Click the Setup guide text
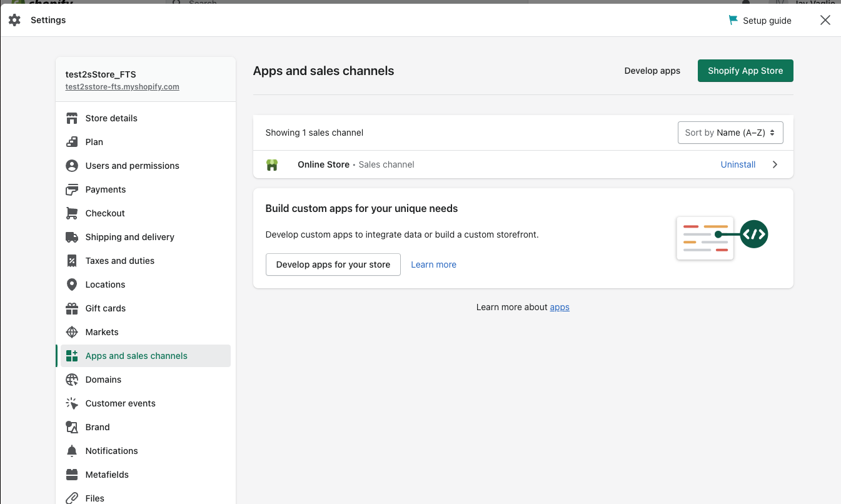Screen dimensions: 841x504 tap(767, 21)
